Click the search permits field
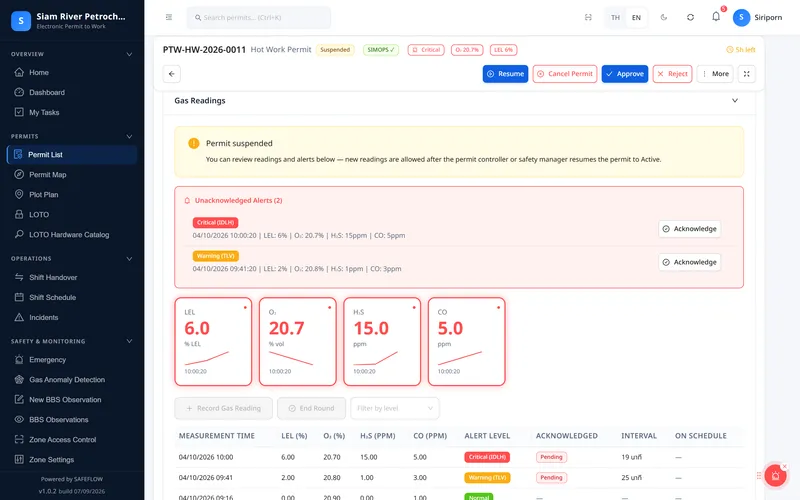Screen dimensions: 800x500 tap(259, 17)
